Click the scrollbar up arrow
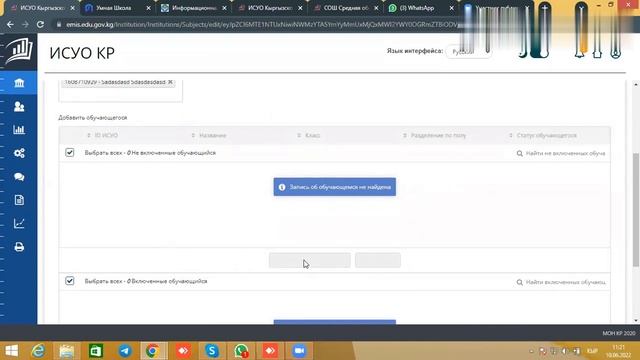 tap(636, 84)
